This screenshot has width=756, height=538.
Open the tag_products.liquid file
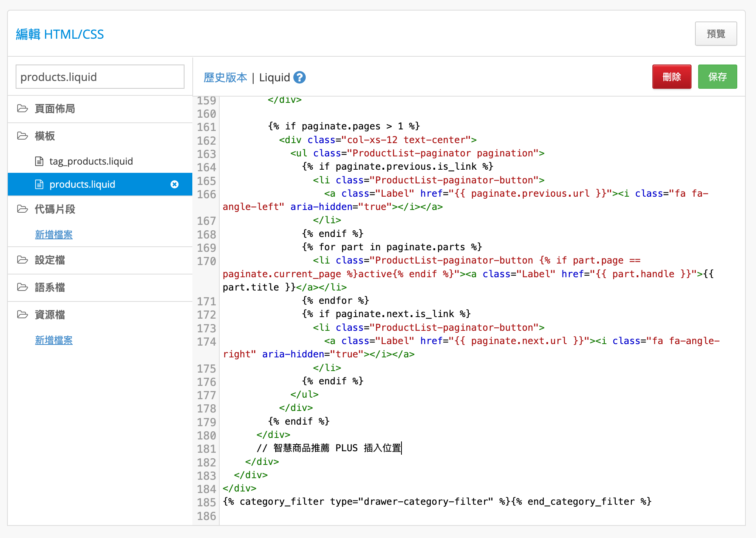point(91,161)
